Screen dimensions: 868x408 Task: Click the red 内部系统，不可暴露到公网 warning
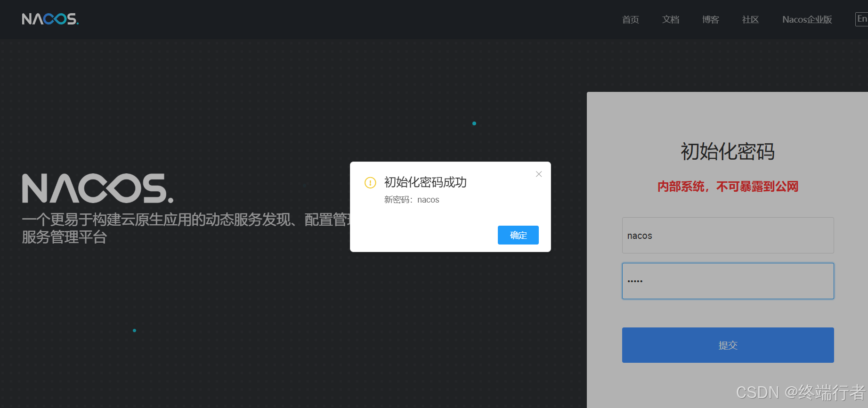pyautogui.click(x=728, y=187)
